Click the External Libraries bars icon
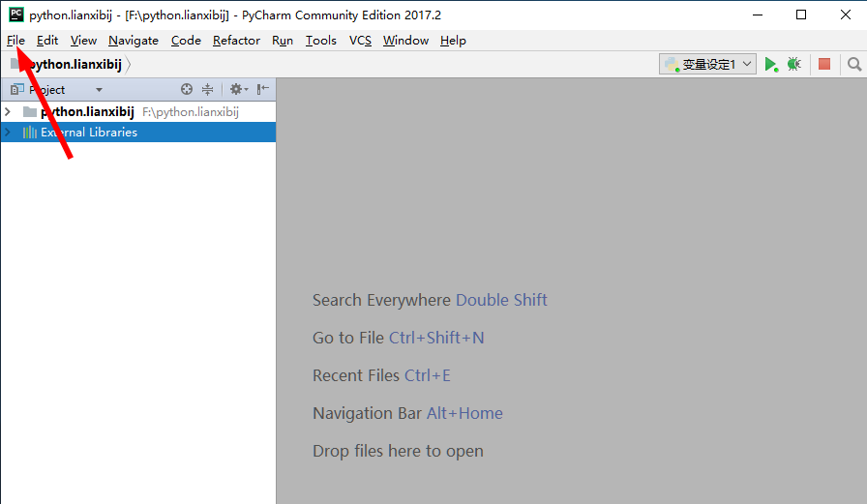The width and height of the screenshot is (867, 504). tap(29, 133)
